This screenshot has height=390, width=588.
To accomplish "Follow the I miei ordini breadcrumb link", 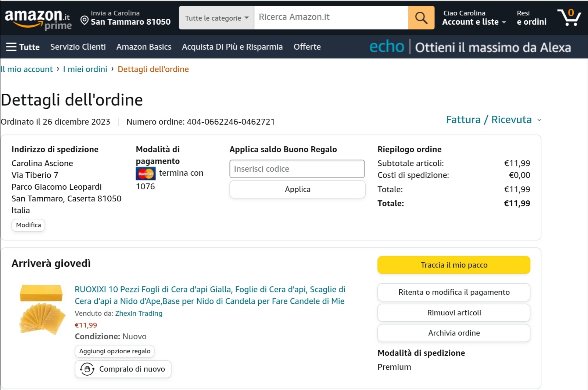I will coord(85,69).
